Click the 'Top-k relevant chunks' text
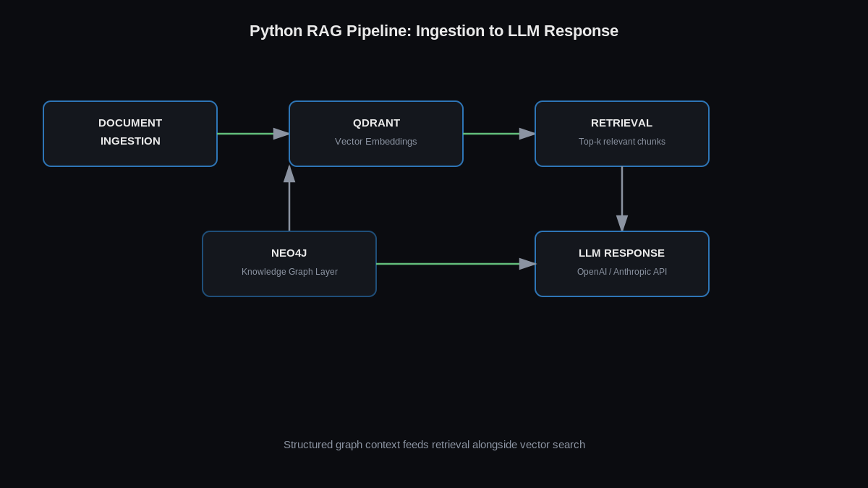This screenshot has height=488, width=868. [622, 142]
